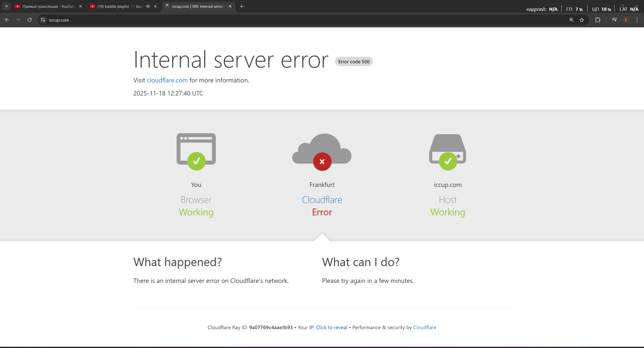Screen dimensions: 644x348
Task: Click the profile avatar icon
Action: pyautogui.click(x=626, y=20)
